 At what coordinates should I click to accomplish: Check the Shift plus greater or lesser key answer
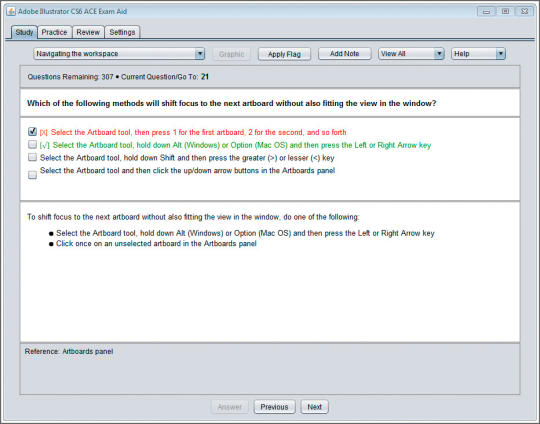(x=32, y=157)
